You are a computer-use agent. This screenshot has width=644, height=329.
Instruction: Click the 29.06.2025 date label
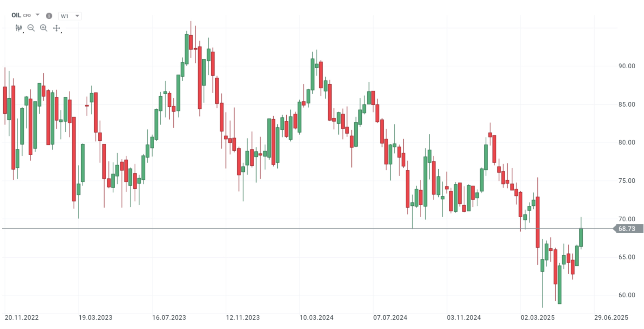tap(611, 317)
